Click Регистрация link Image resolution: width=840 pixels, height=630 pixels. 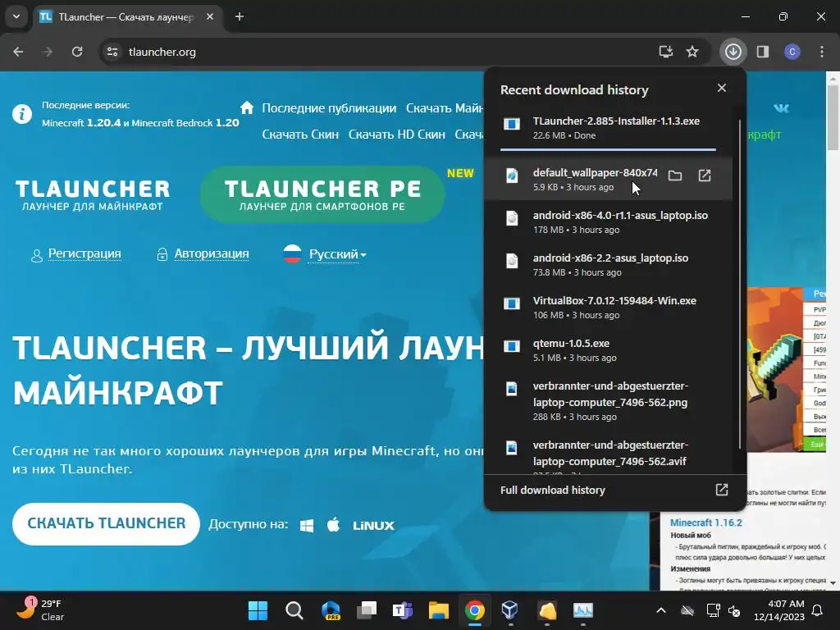pos(84,254)
